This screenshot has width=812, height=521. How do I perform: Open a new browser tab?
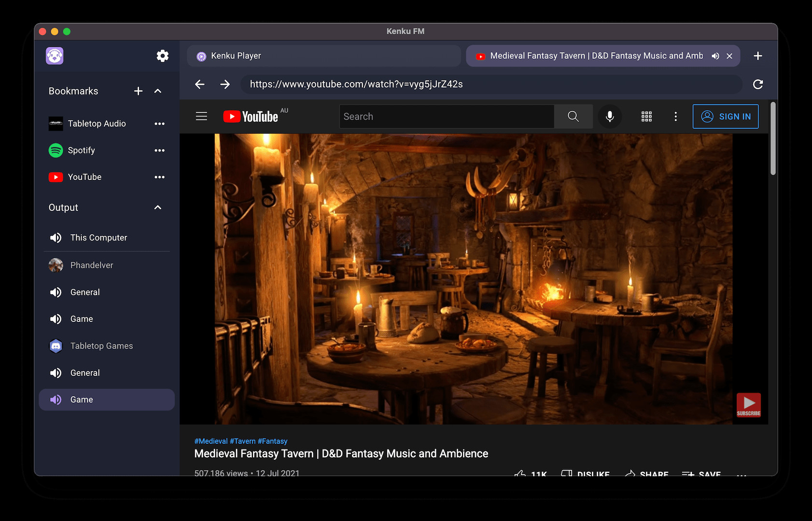[758, 56]
